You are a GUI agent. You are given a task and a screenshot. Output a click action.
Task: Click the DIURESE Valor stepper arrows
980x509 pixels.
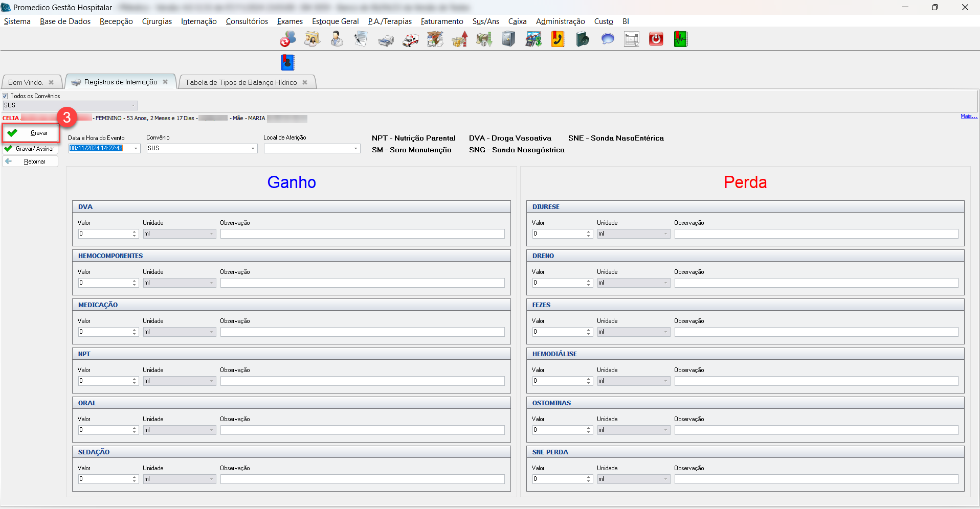tap(589, 234)
